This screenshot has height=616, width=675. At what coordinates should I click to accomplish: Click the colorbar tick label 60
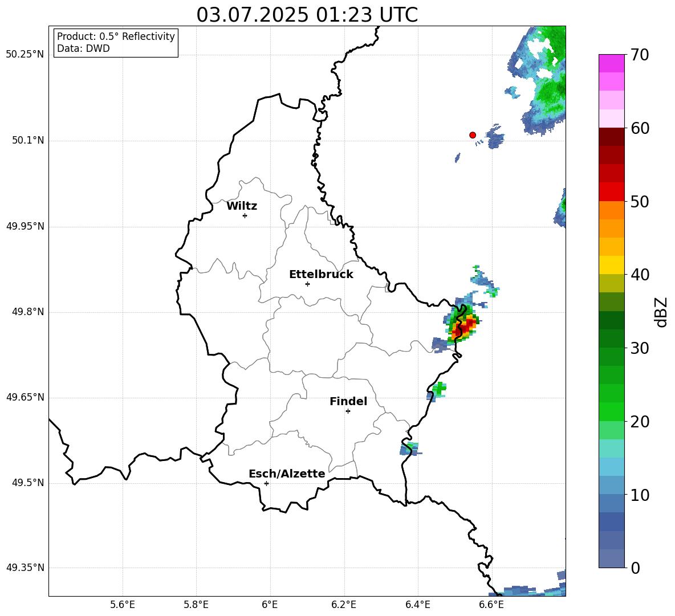point(640,128)
